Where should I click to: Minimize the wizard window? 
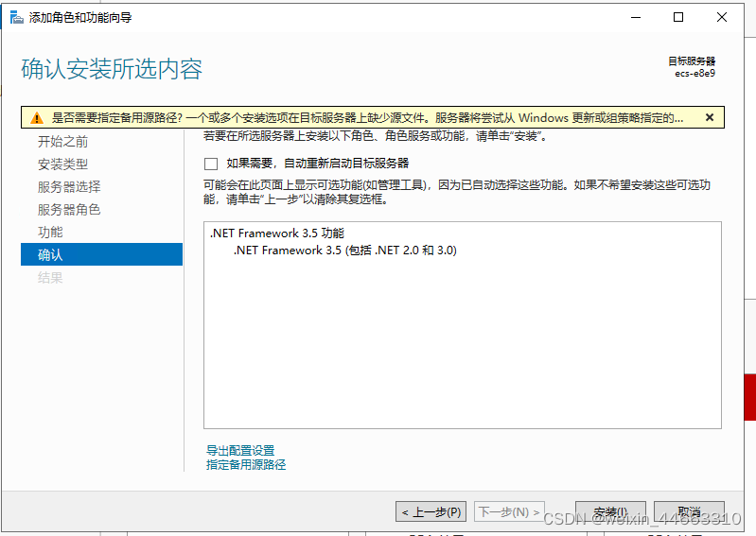tap(635, 17)
